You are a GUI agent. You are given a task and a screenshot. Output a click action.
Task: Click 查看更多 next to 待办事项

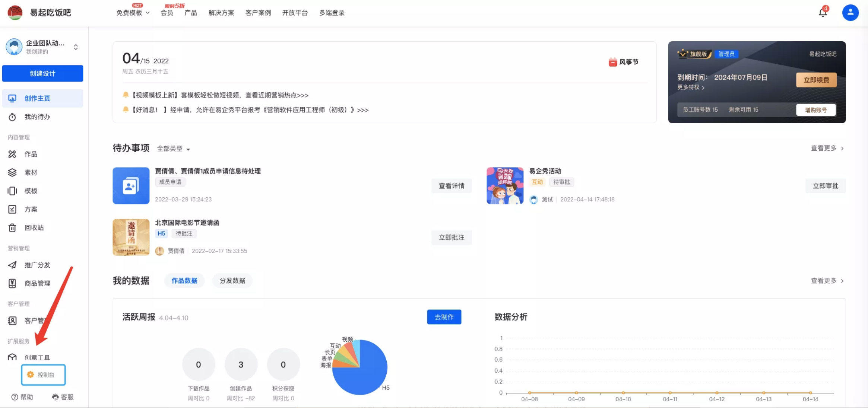pyautogui.click(x=827, y=148)
